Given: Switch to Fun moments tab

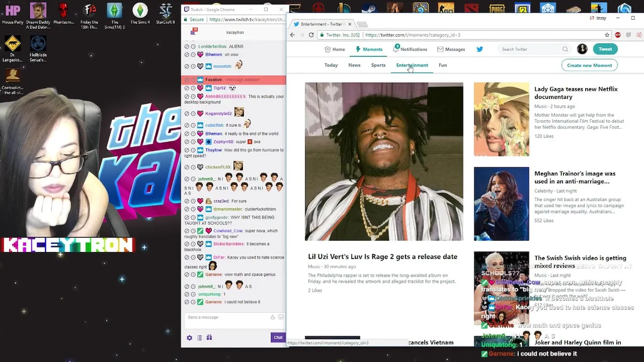Looking at the screenshot, I should click(x=443, y=65).
